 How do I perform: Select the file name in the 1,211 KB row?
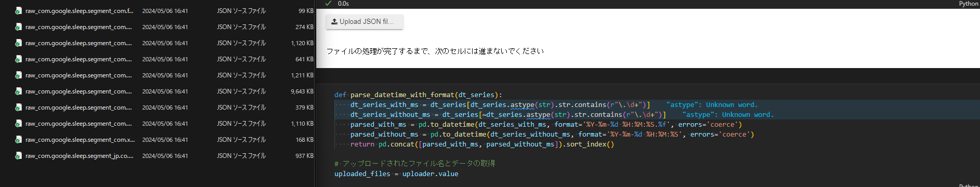pyautogui.click(x=79, y=75)
